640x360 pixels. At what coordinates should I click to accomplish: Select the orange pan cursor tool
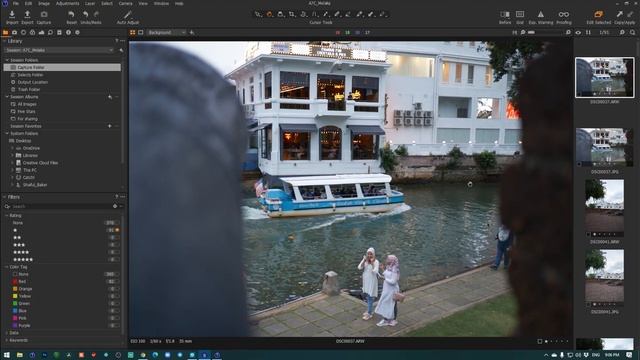click(269, 14)
